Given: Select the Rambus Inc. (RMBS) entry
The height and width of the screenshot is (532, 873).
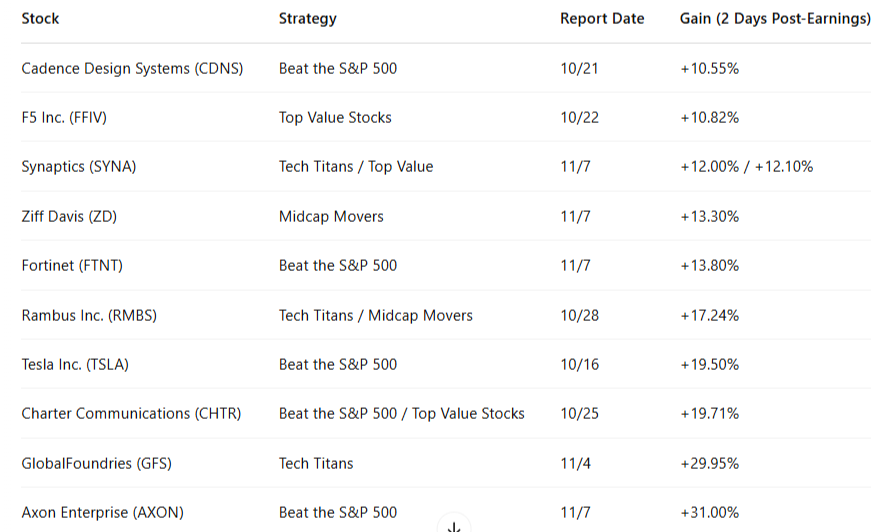Looking at the screenshot, I should point(89,315).
